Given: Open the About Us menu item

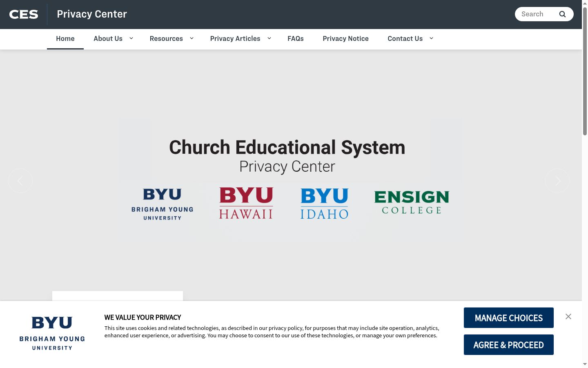Looking at the screenshot, I should tap(108, 39).
